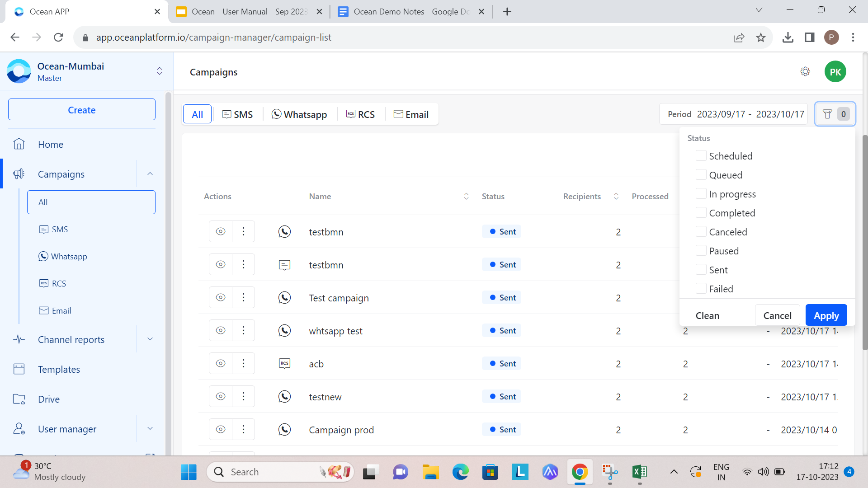This screenshot has height=488, width=868.
Task: Check the Canceled status checkbox
Action: (701, 231)
